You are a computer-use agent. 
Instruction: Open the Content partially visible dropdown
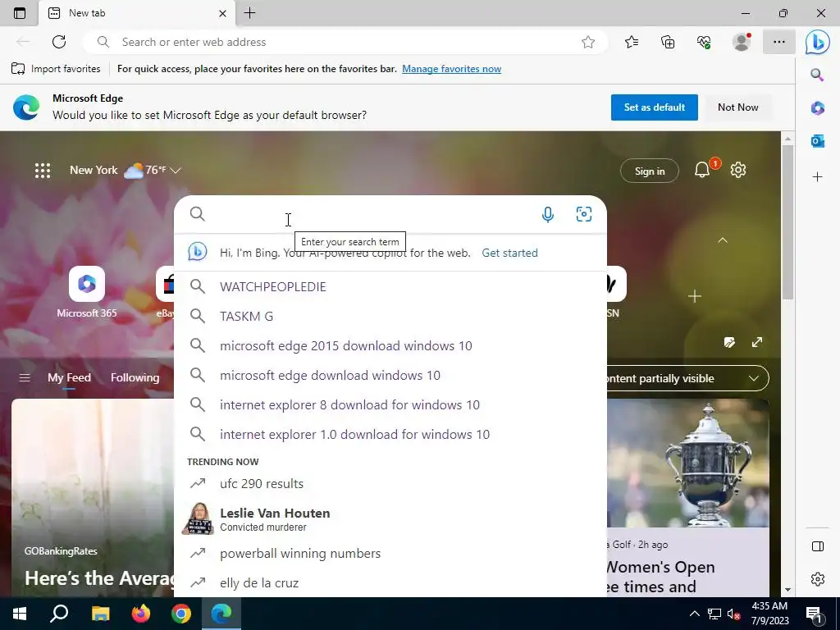688,378
